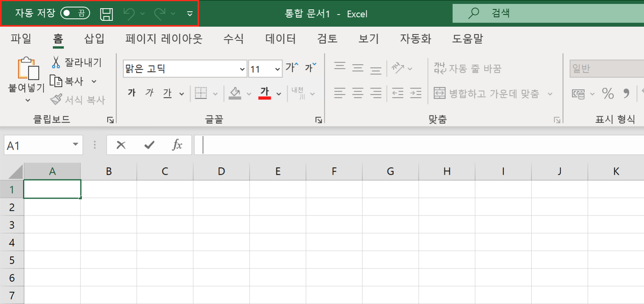Select the 홈 ribbon tab

[58, 38]
